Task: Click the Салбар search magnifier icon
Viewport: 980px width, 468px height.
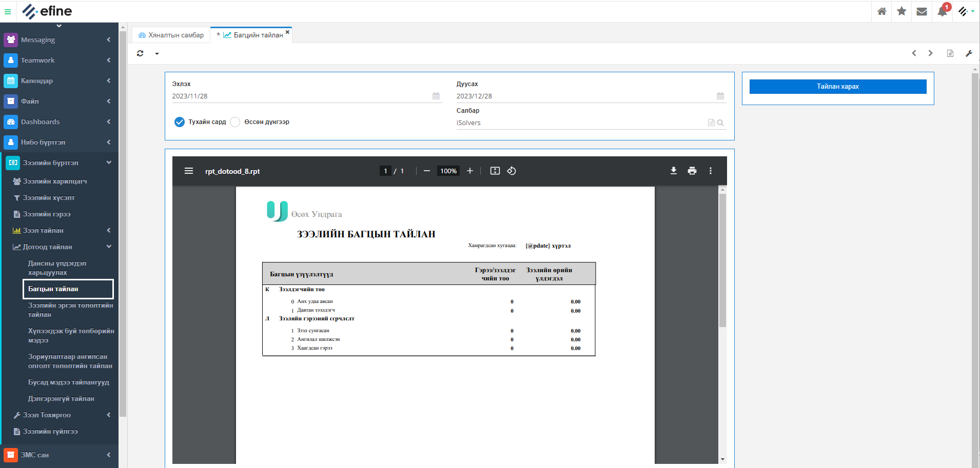Action: point(720,123)
